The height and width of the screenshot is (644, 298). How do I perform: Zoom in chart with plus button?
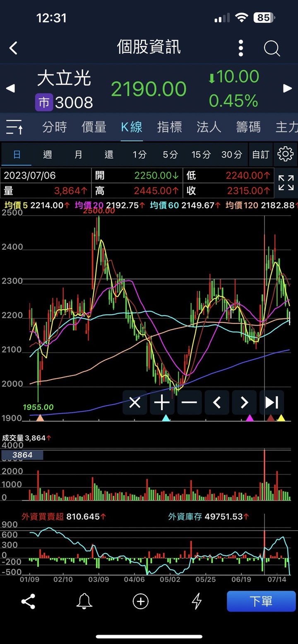click(x=162, y=402)
